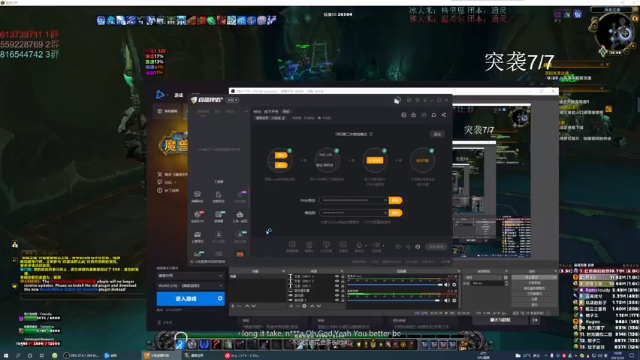Click blue enter game button in launcher

pyautogui.click(x=186, y=299)
